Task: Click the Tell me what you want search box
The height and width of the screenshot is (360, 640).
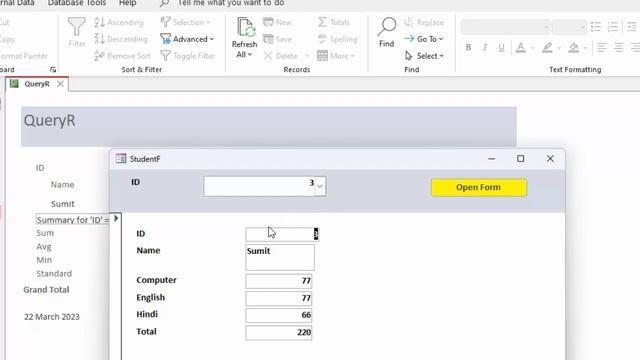Action: (231, 3)
